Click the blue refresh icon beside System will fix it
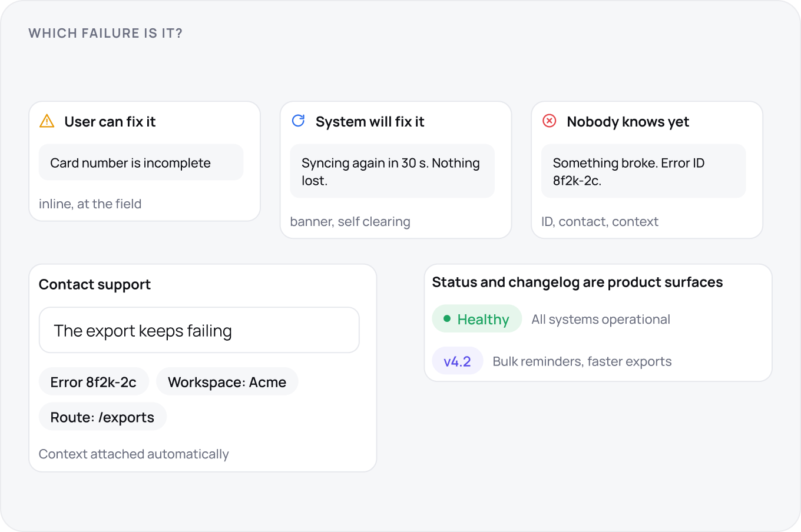This screenshot has height=532, width=801. 299,121
